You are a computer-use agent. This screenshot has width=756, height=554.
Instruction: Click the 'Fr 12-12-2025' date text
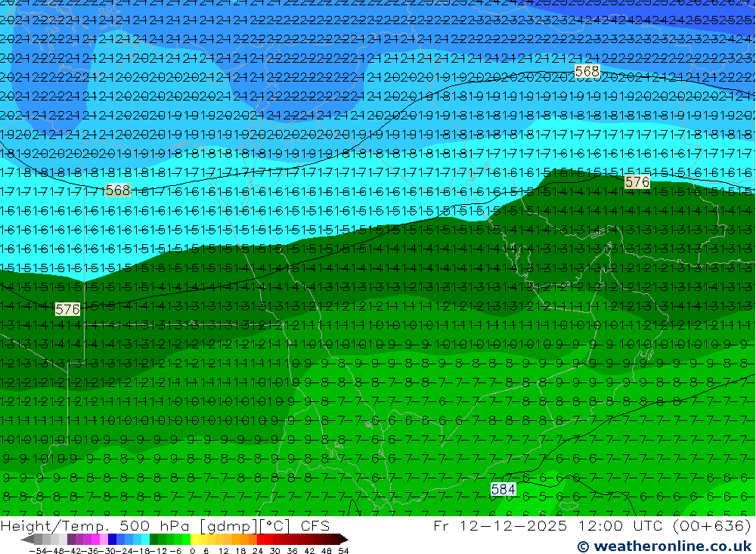pyautogui.click(x=500, y=525)
